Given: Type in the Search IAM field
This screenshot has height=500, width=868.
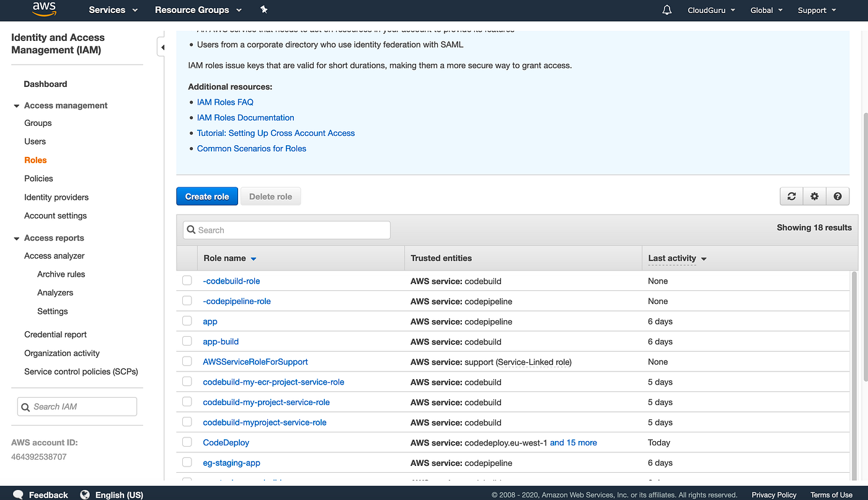Looking at the screenshot, I should (77, 406).
